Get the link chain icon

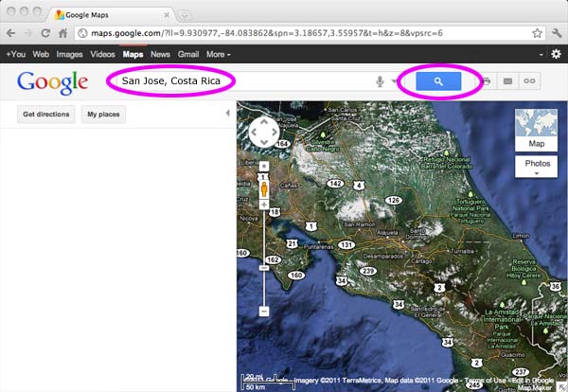coord(529,81)
